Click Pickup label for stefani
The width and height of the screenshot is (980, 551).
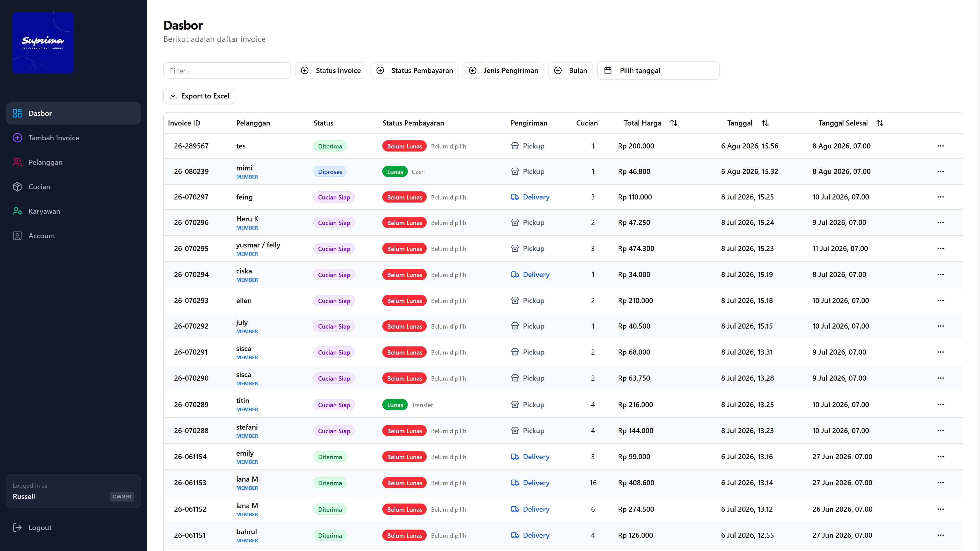click(x=533, y=430)
